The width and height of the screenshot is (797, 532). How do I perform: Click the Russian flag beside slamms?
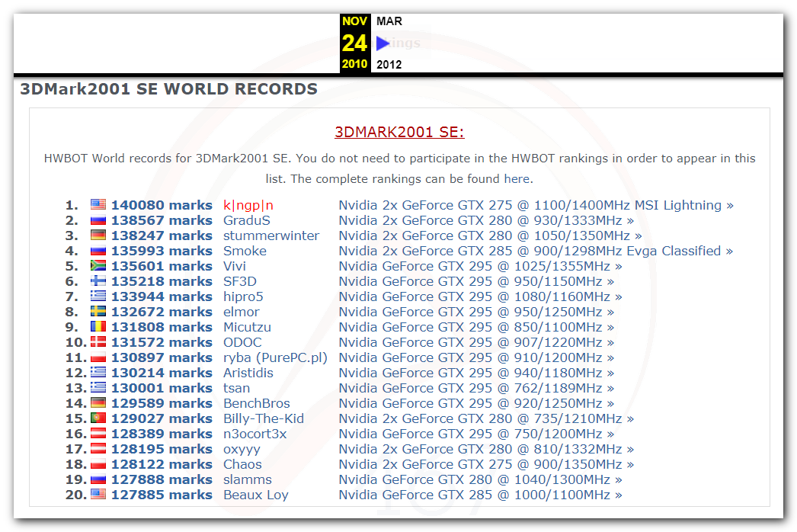coord(98,479)
